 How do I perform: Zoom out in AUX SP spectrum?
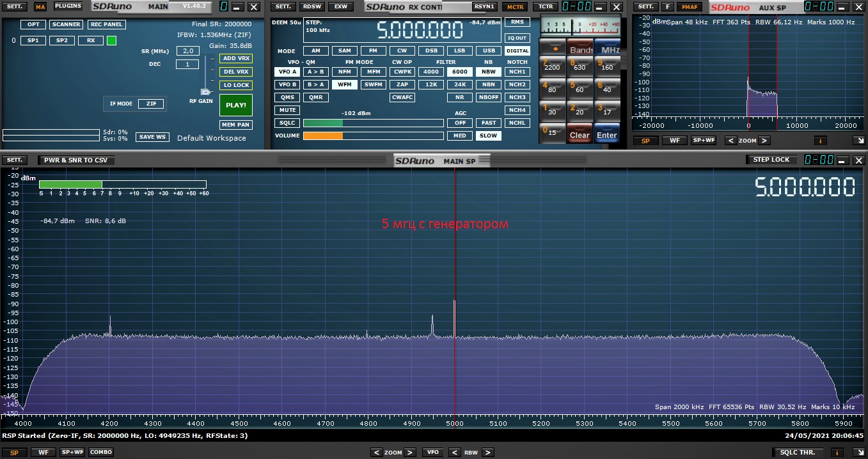(x=730, y=141)
